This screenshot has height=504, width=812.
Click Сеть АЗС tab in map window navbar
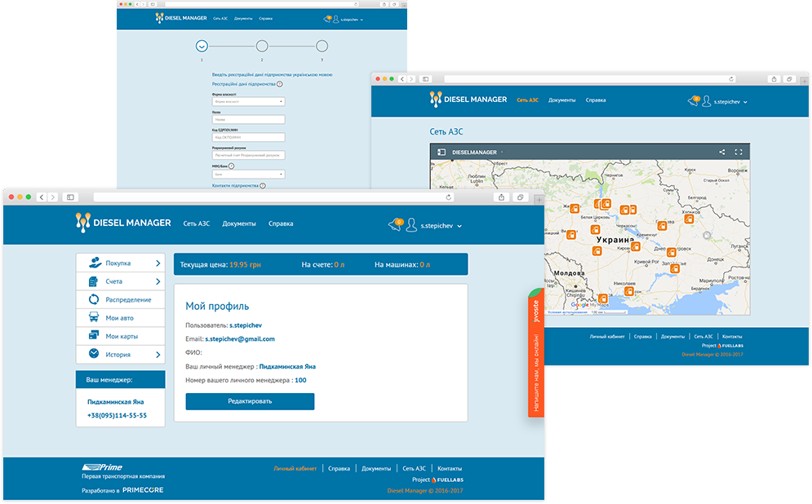[528, 100]
